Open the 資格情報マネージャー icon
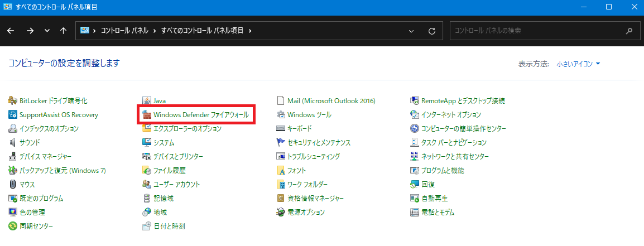This screenshot has height=246, width=644. tap(281, 199)
